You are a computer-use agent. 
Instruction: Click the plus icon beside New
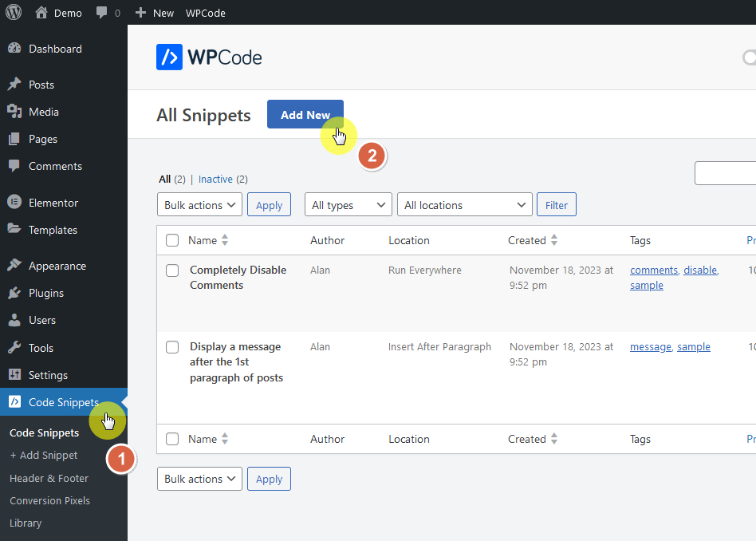tap(140, 13)
